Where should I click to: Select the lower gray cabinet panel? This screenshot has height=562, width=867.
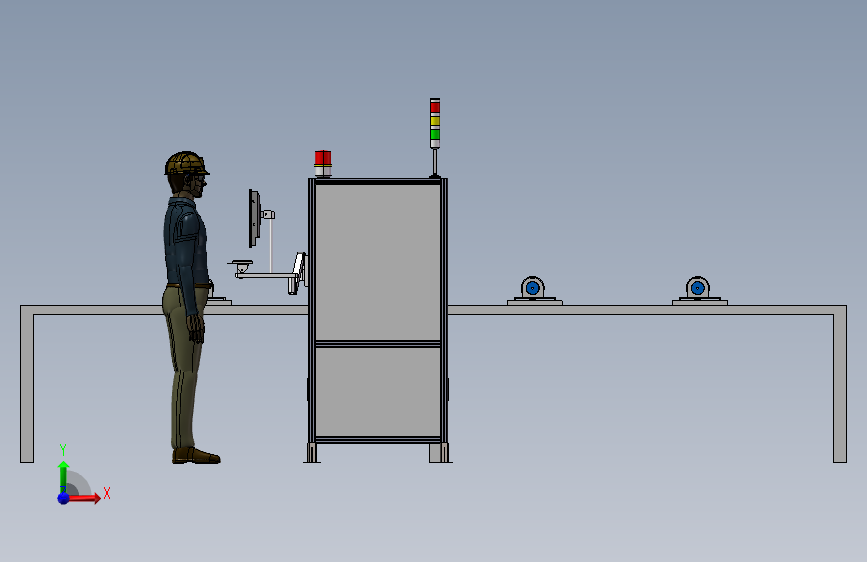tap(378, 392)
